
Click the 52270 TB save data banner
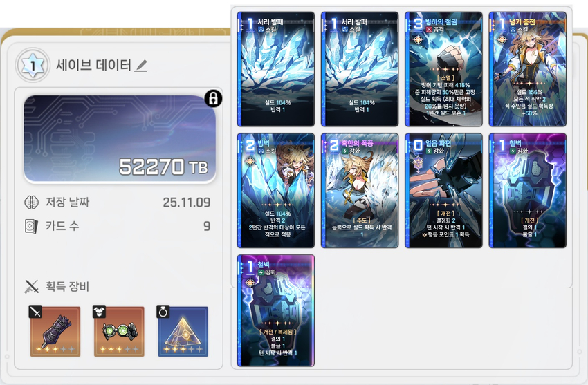[120, 138]
